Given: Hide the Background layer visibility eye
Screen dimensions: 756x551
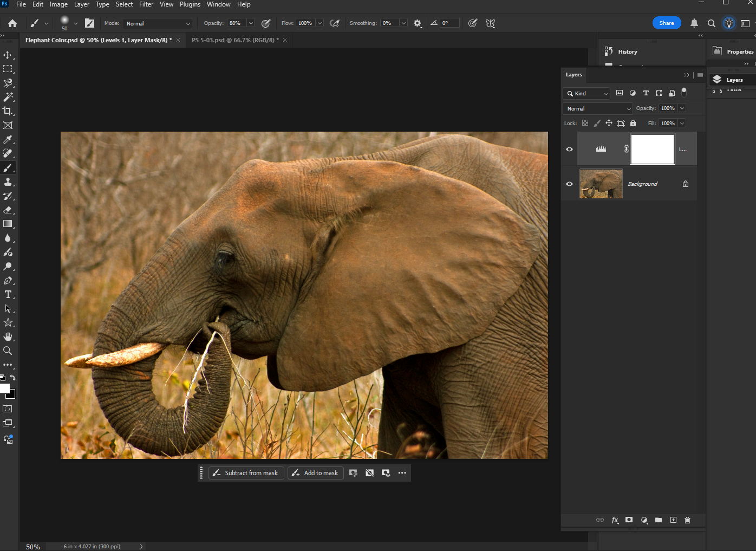Looking at the screenshot, I should 569,184.
